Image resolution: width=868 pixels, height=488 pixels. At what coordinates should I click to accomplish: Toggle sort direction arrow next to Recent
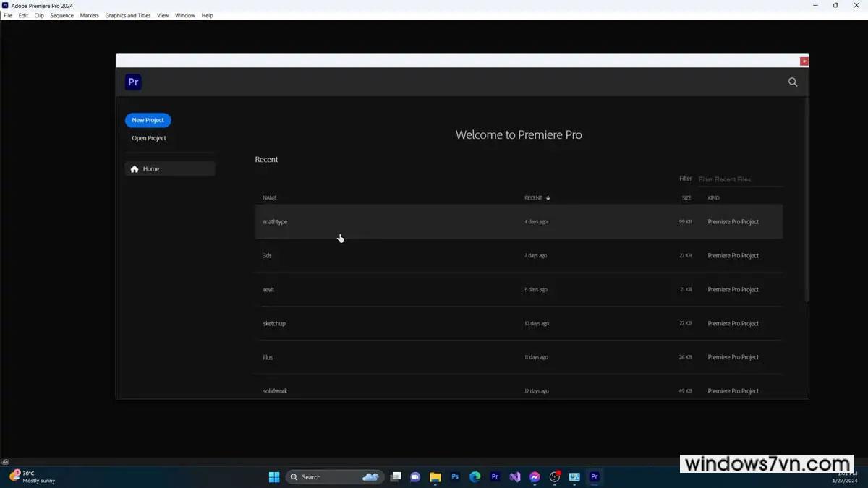[548, 198]
